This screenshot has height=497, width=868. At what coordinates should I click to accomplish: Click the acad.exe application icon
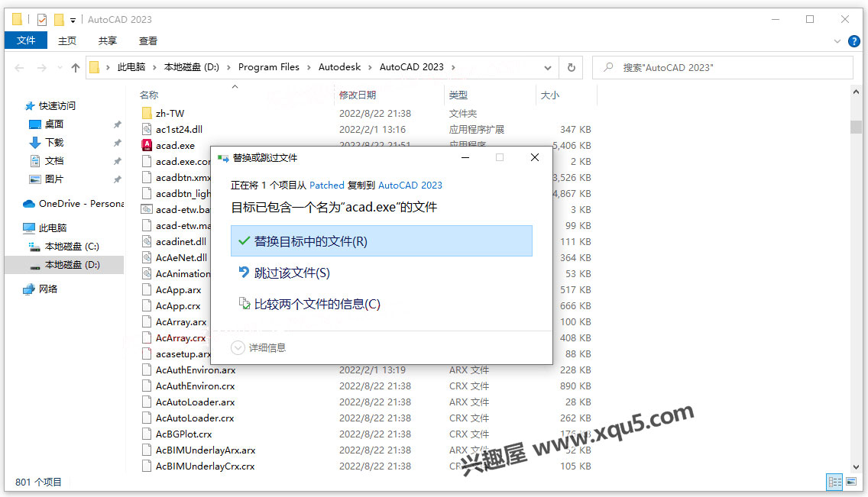[147, 145]
